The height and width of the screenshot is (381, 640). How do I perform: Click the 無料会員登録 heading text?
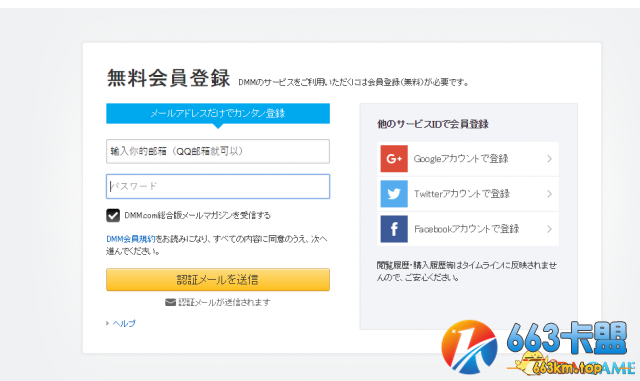[x=169, y=78]
